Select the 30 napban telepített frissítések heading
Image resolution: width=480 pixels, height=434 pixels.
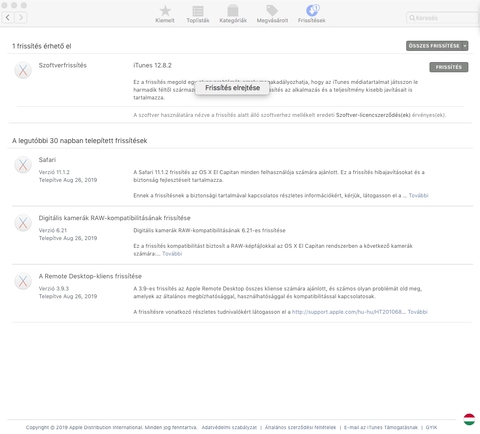tap(80, 141)
